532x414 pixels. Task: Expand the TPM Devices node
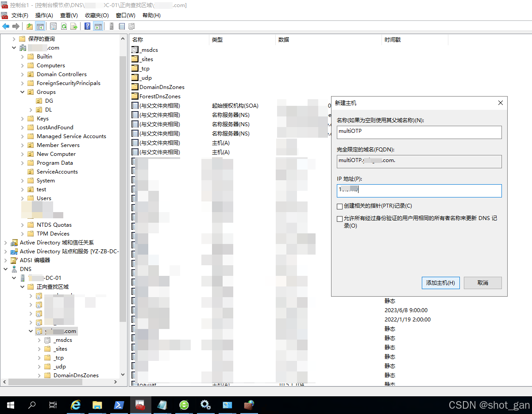click(x=23, y=234)
